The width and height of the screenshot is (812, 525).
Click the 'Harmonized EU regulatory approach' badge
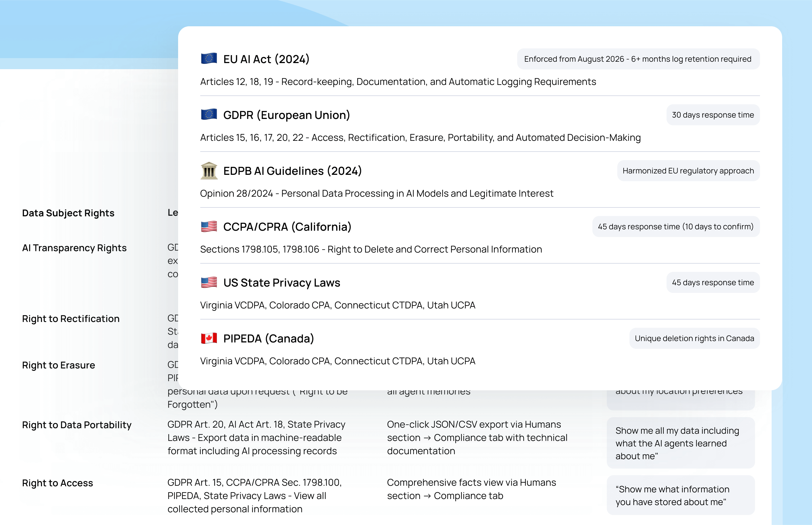pos(688,171)
